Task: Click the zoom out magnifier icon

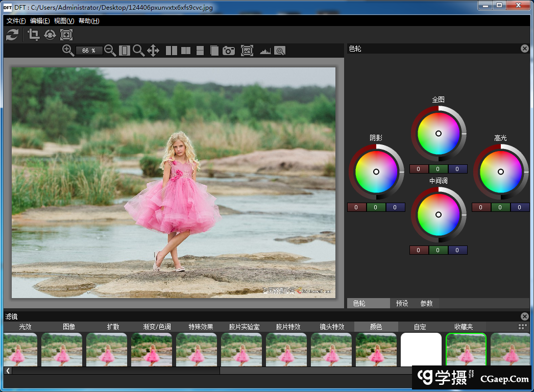Action: point(110,50)
